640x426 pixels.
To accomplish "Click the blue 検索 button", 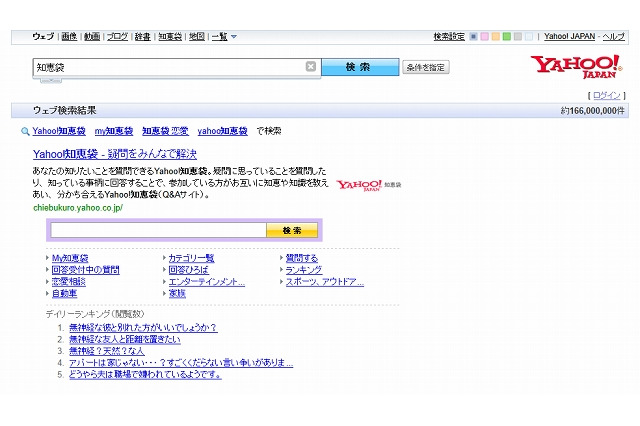I will tap(360, 67).
